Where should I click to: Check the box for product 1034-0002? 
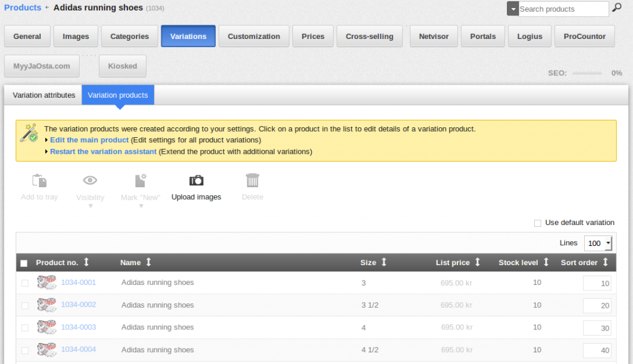click(25, 305)
